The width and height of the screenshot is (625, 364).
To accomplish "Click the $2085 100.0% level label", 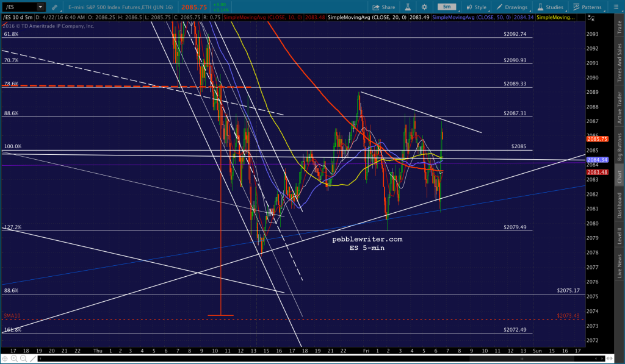I will [519, 146].
